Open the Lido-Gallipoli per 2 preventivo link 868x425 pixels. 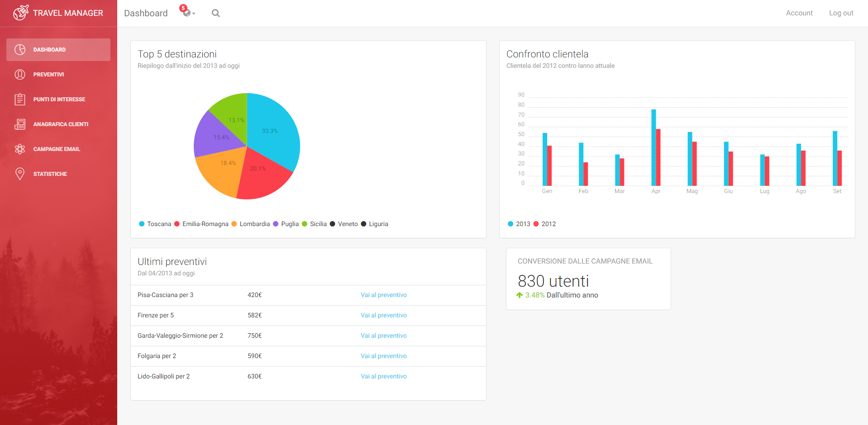[x=383, y=376]
